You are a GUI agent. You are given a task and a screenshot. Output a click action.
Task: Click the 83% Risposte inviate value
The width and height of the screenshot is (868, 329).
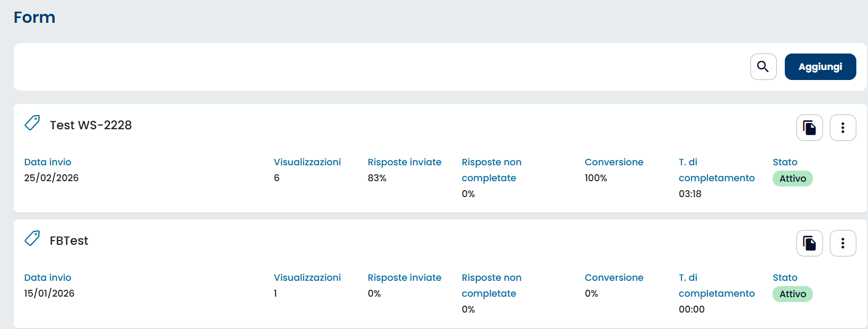(377, 178)
